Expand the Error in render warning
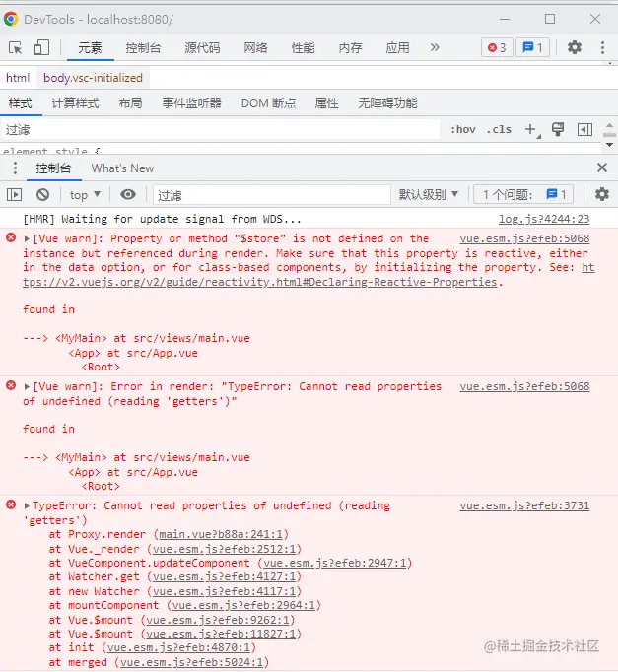 point(27,386)
